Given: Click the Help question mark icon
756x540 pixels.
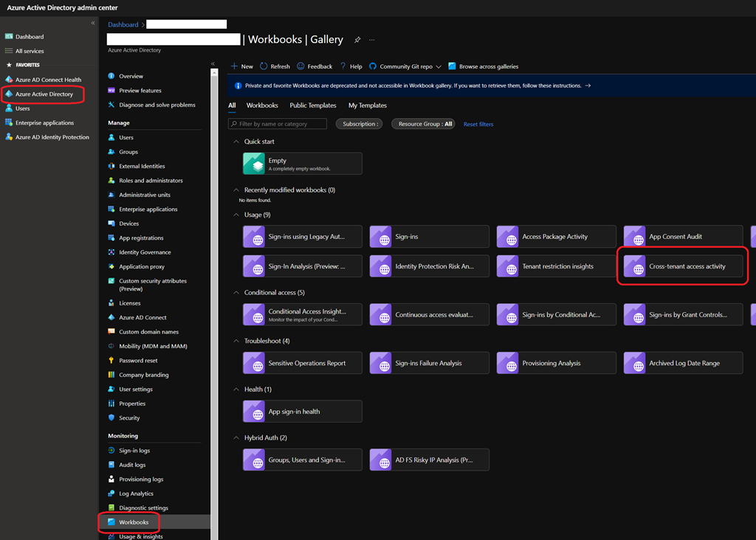Looking at the screenshot, I should pos(343,66).
